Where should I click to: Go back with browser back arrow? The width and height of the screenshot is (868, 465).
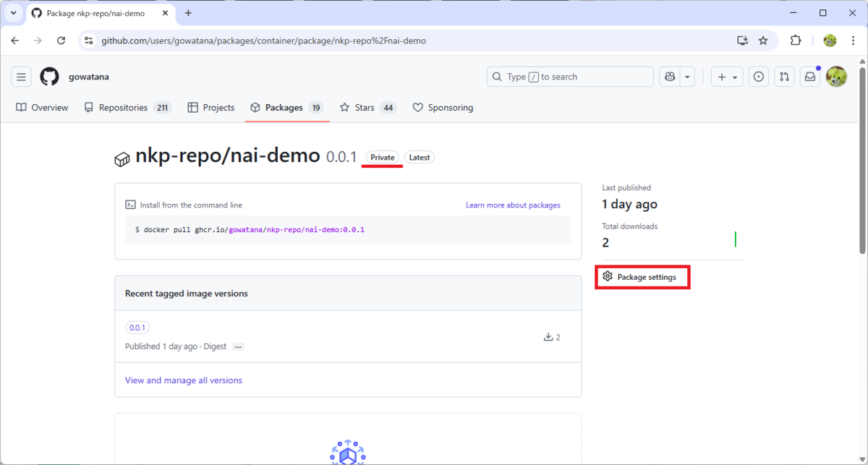click(15, 40)
